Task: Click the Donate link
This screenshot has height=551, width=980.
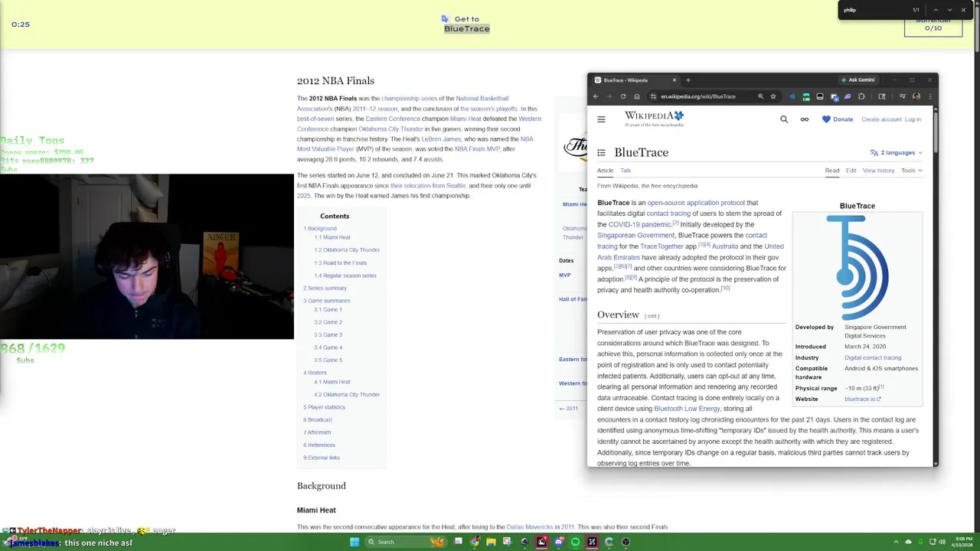Action: [838, 119]
